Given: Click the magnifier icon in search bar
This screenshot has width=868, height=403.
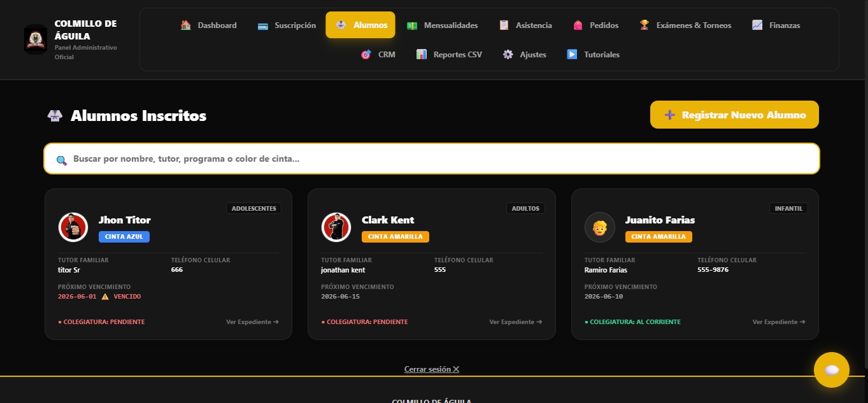Looking at the screenshot, I should [x=62, y=160].
